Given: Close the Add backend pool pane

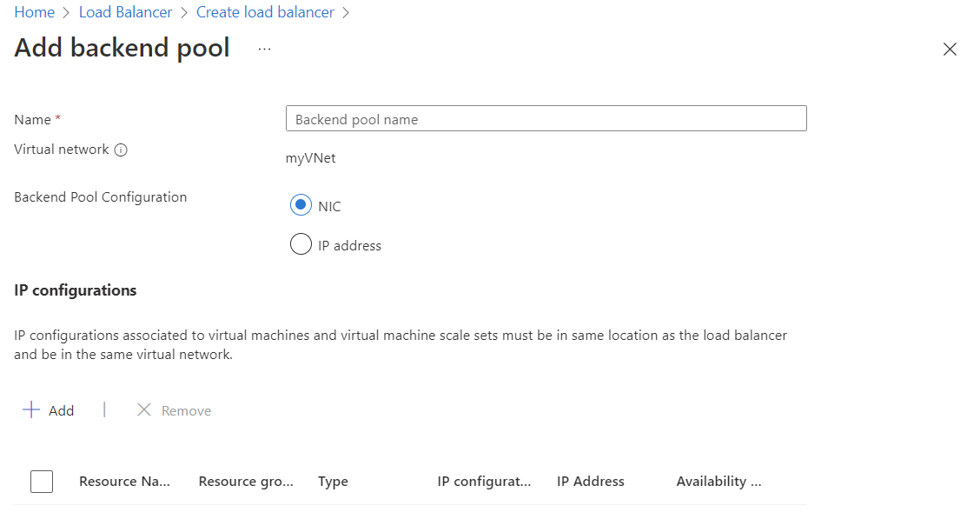Looking at the screenshot, I should click(950, 50).
